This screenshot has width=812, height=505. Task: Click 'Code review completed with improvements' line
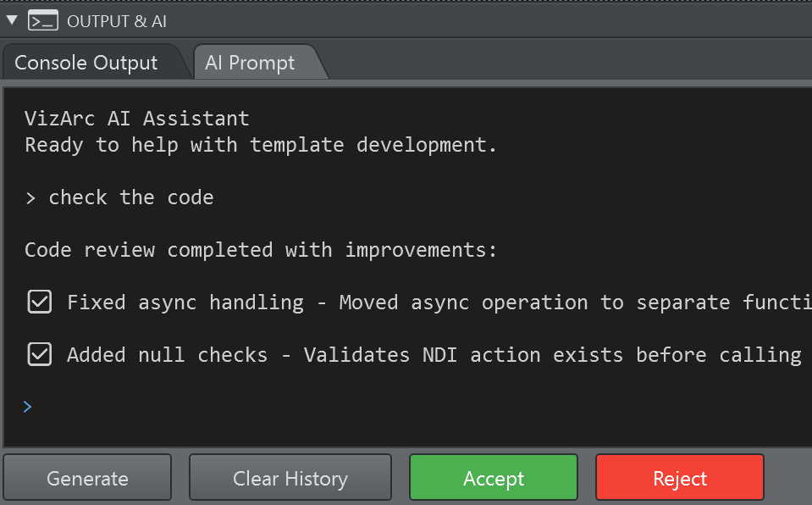[x=260, y=250]
